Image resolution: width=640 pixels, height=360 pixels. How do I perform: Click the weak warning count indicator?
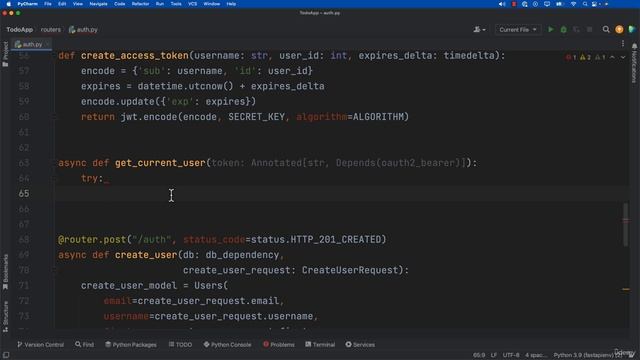coord(600,57)
